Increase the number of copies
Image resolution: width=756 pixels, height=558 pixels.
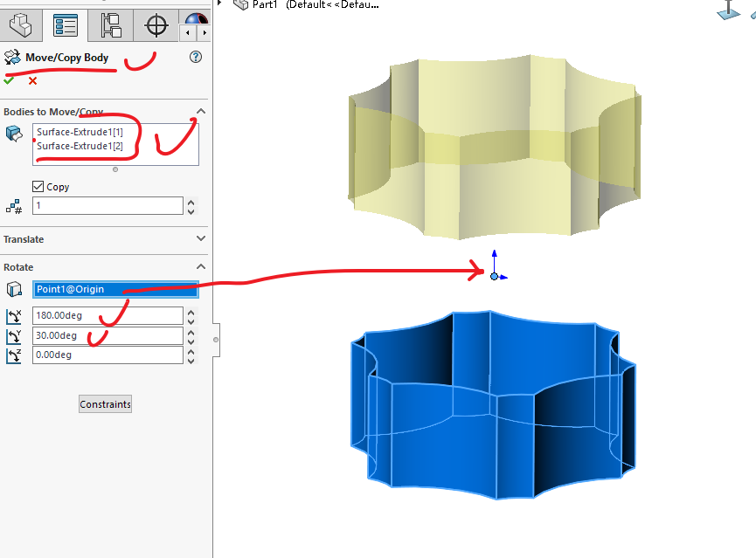tap(191, 203)
